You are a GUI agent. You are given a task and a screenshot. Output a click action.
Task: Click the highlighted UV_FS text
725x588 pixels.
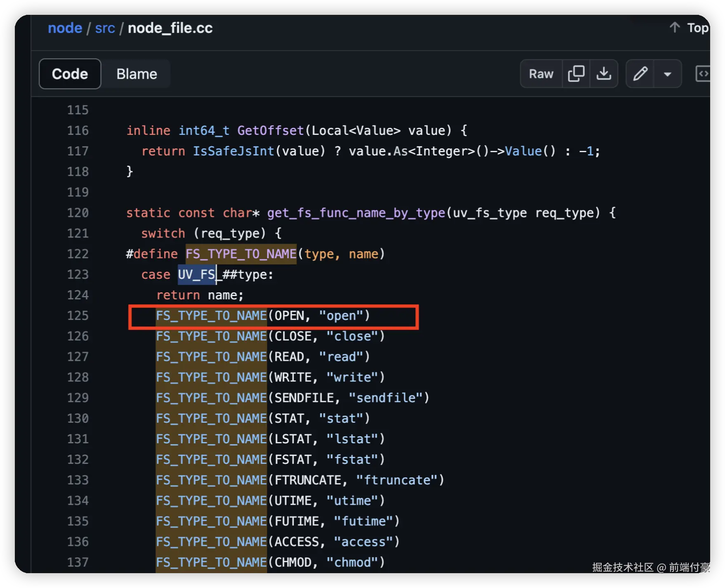197,275
